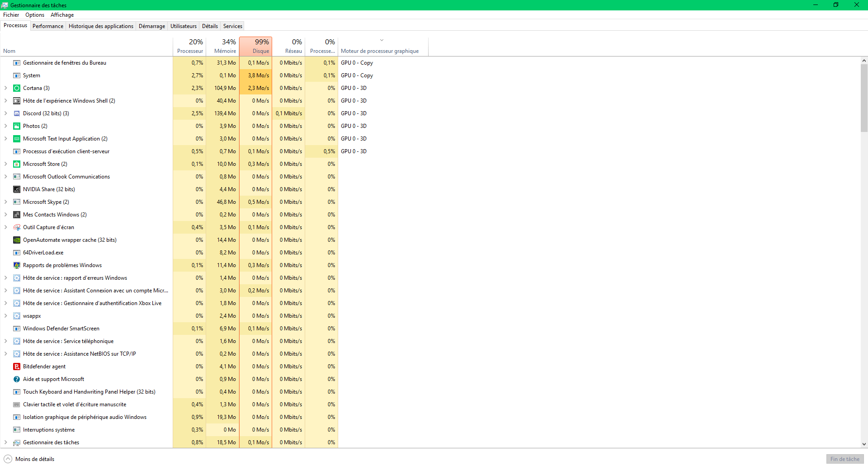Expand the Mes Contacts Windows (2) group

pos(5,215)
